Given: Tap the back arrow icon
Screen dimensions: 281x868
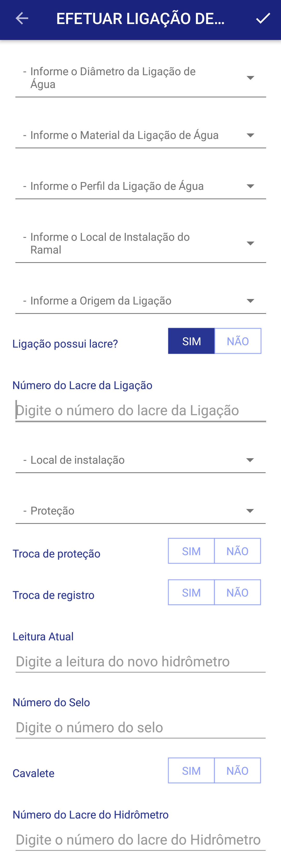Looking at the screenshot, I should [x=22, y=19].
